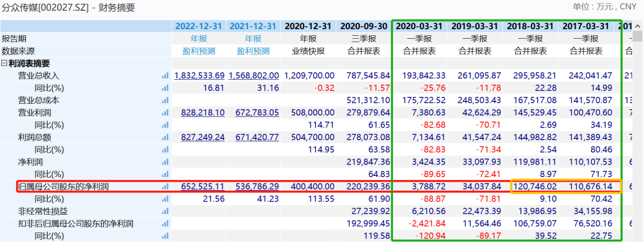Click the window title 分众传媒[002027.SZ] - 财务摘要
Viewport: 644px width, 242px height.
tap(68, 7)
